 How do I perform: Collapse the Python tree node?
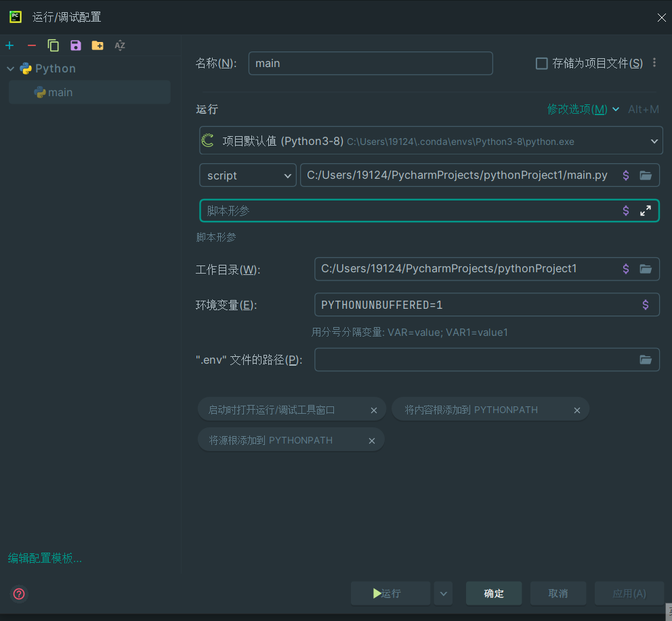click(11, 68)
